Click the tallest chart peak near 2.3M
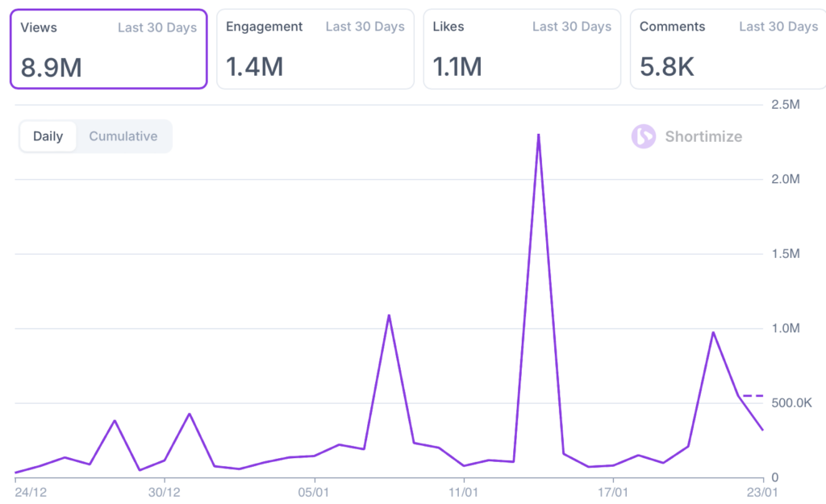The image size is (826, 504). click(538, 135)
